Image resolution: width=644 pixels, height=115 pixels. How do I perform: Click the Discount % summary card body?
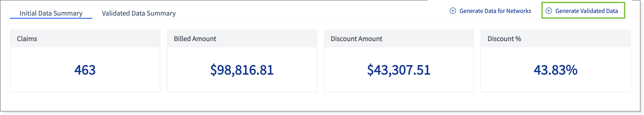point(555,70)
